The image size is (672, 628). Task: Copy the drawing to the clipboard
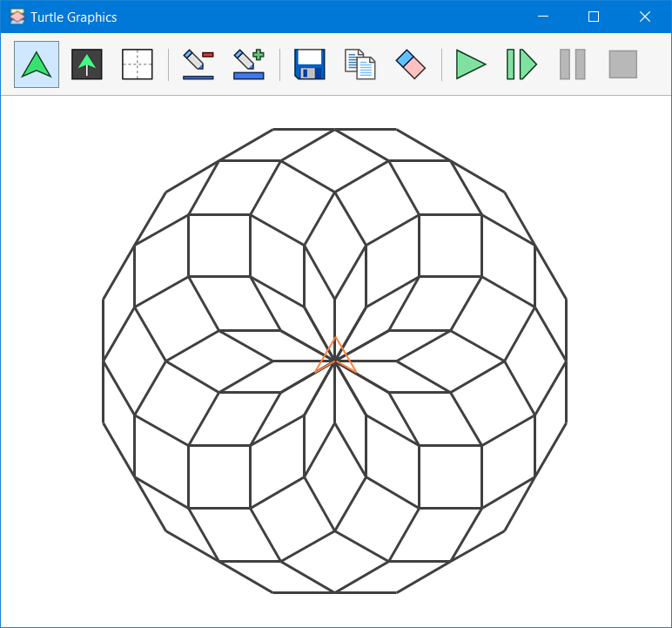pos(360,64)
